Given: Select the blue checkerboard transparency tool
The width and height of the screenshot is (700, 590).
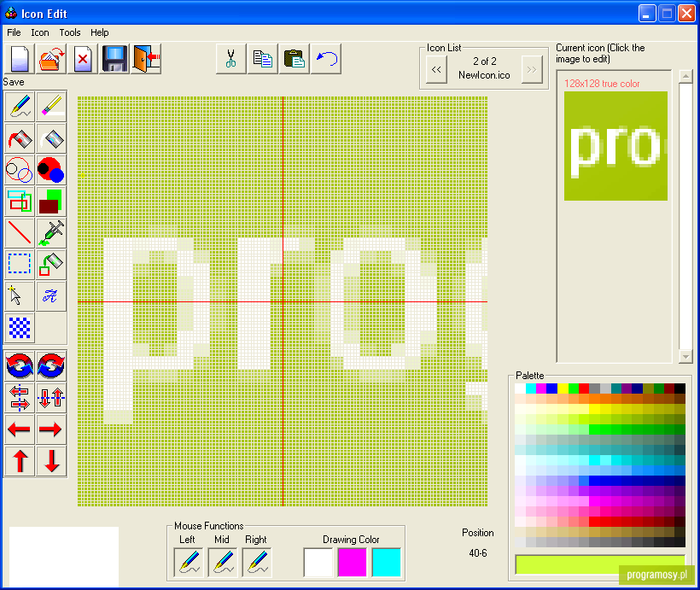Looking at the screenshot, I should tap(20, 328).
